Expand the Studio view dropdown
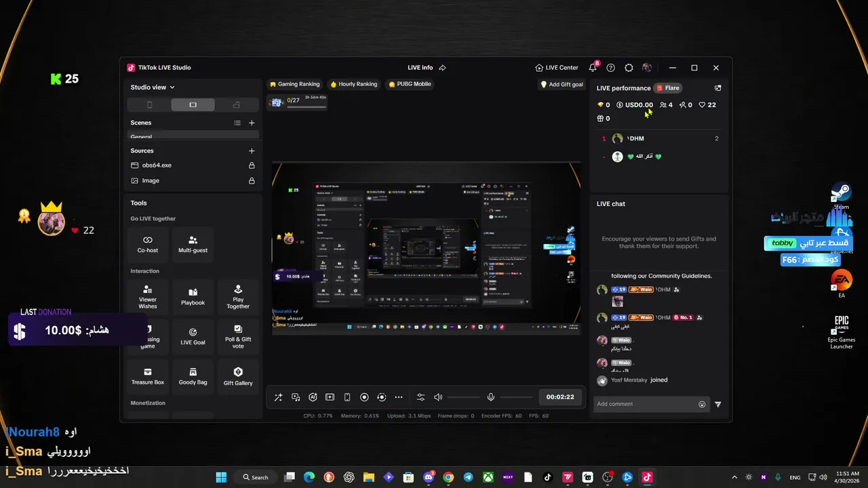868x488 pixels. (x=153, y=87)
